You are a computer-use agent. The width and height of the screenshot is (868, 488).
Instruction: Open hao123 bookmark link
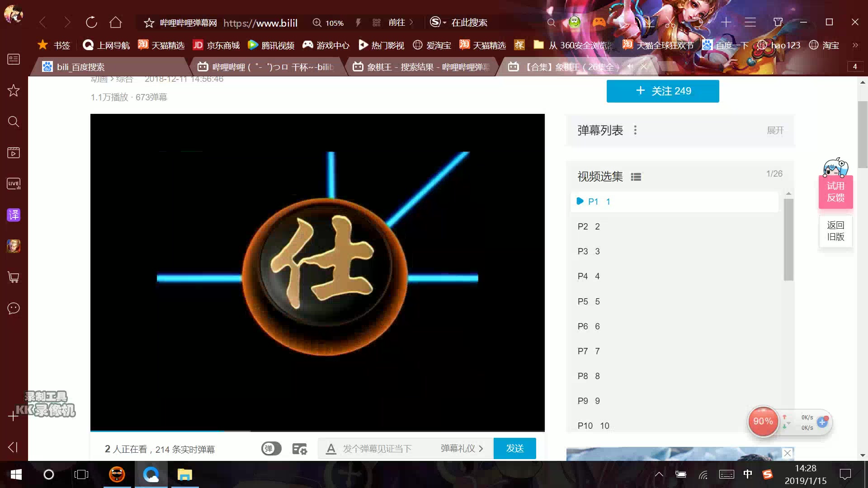pyautogui.click(x=779, y=45)
